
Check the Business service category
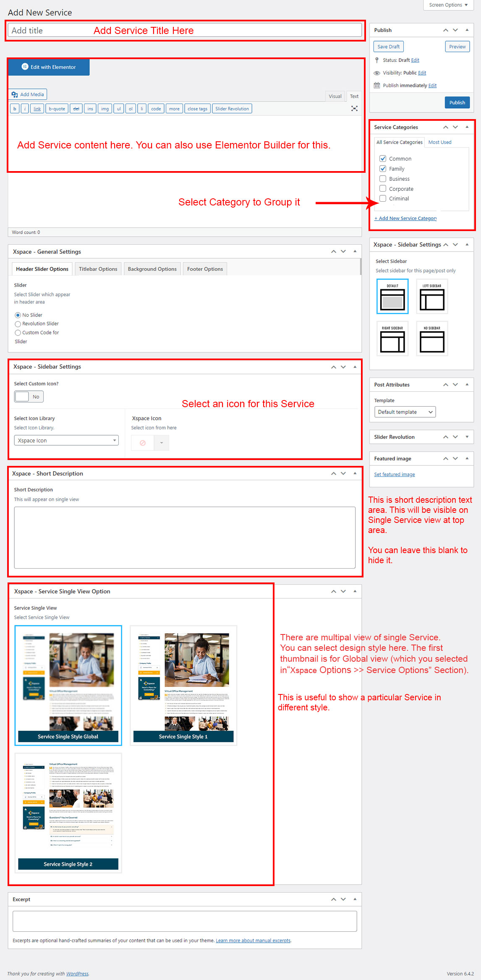pos(383,179)
